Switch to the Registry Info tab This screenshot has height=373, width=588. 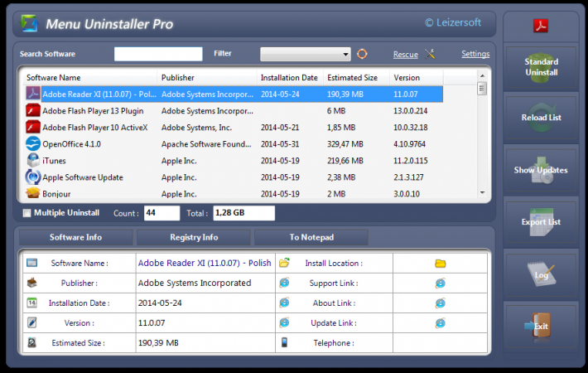(x=194, y=237)
